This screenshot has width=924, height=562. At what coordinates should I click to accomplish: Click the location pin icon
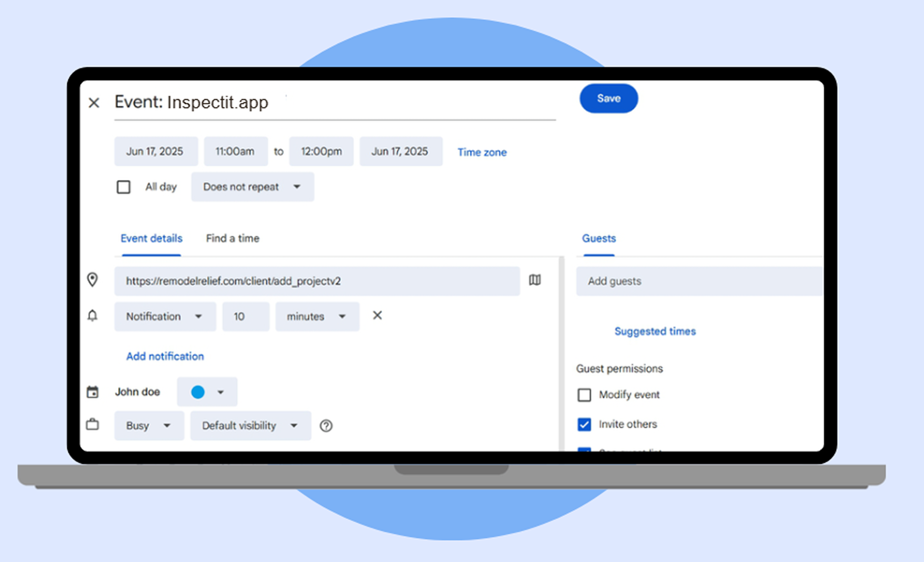point(92,280)
